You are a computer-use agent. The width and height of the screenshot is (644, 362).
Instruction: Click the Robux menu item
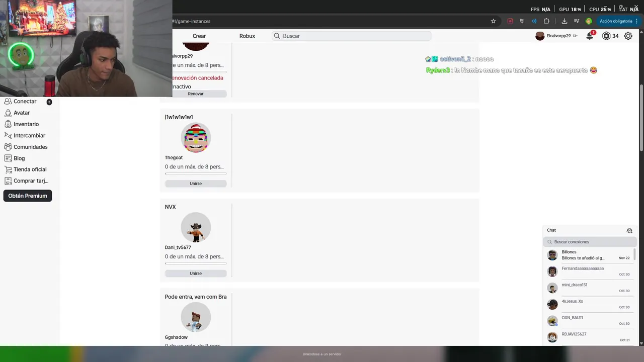(247, 36)
